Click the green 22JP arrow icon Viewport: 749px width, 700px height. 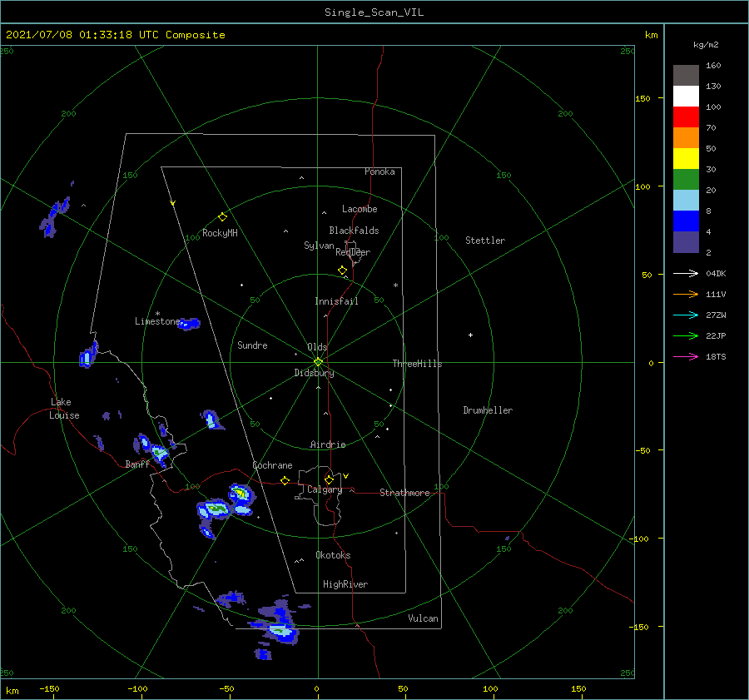(686, 336)
